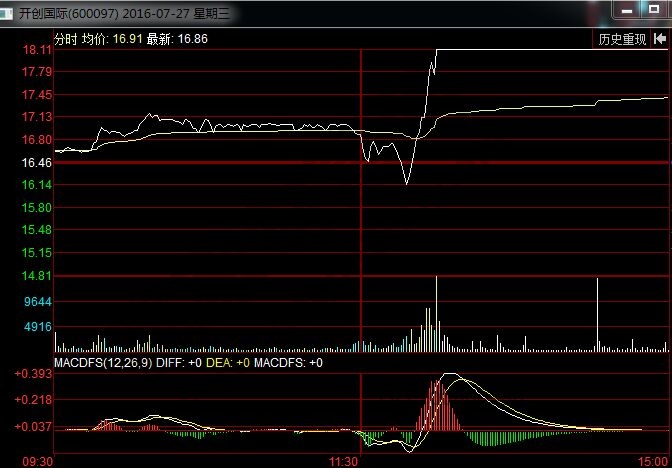Click the 9644 volume axis label

38,301
